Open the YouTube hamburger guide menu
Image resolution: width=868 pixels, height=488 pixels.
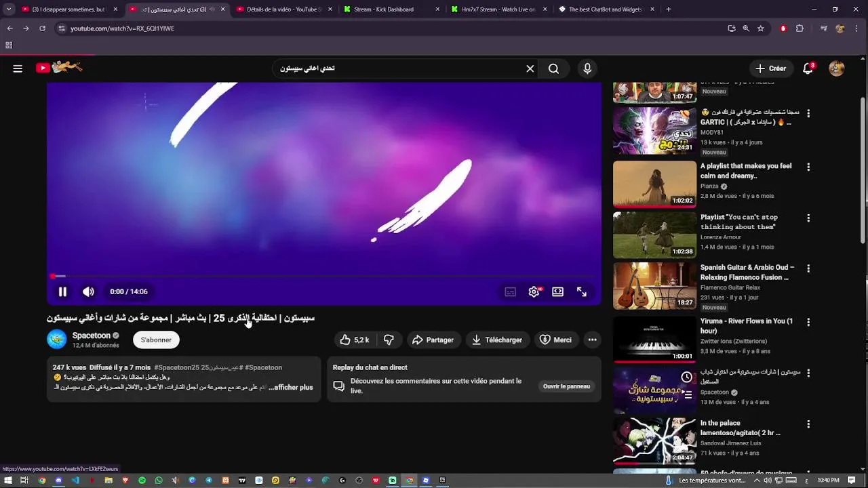pos(18,68)
